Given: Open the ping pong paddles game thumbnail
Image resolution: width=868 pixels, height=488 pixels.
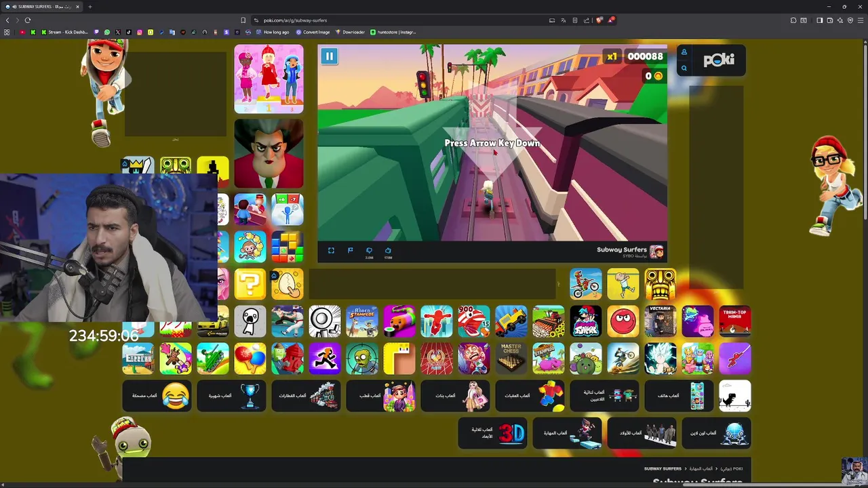Looking at the screenshot, I should point(250,359).
